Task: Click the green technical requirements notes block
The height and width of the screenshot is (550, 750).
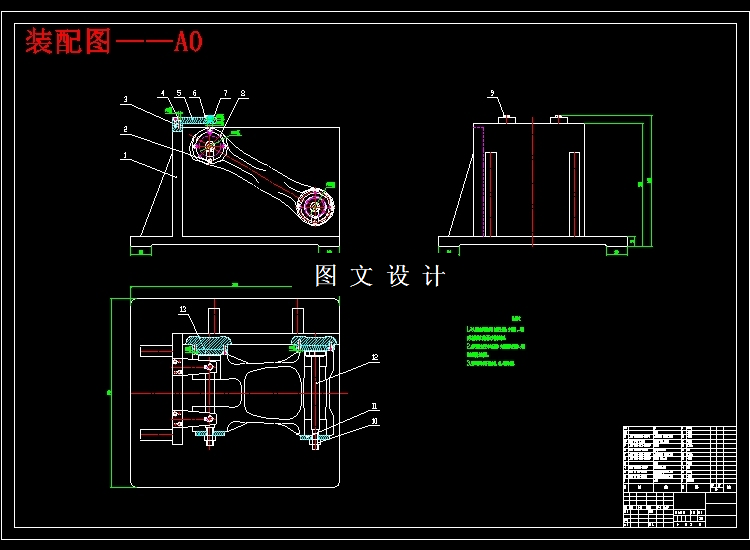Action: [496, 341]
